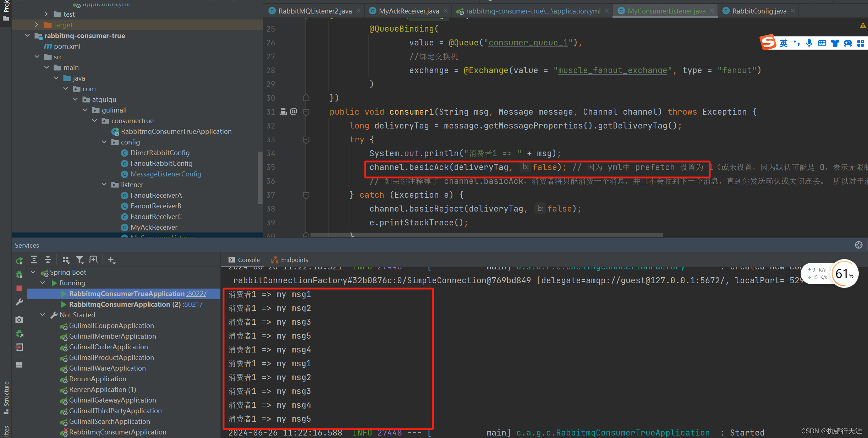Image resolution: width=868 pixels, height=438 pixels.
Task: Select GulimallGatewayApplication in Services
Action: [112, 400]
